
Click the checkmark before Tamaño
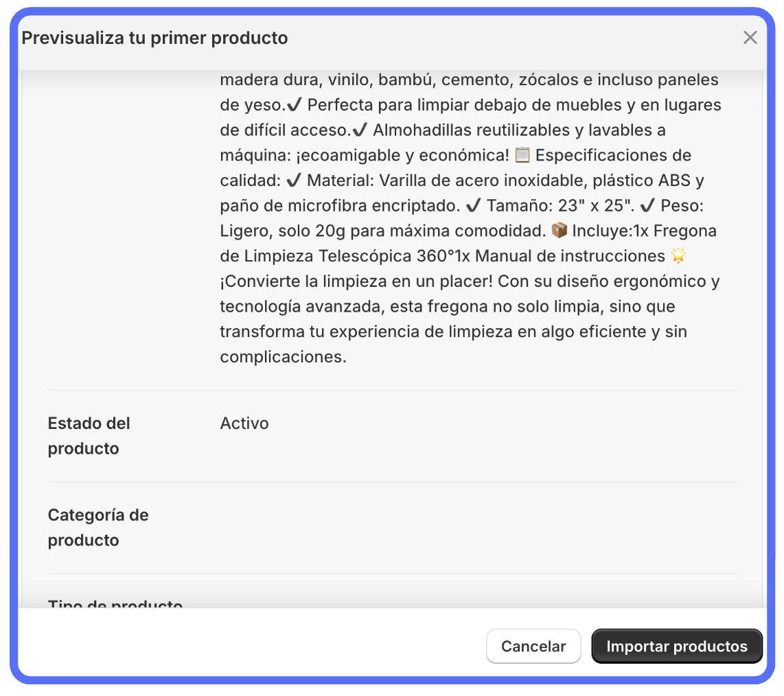click(x=473, y=206)
